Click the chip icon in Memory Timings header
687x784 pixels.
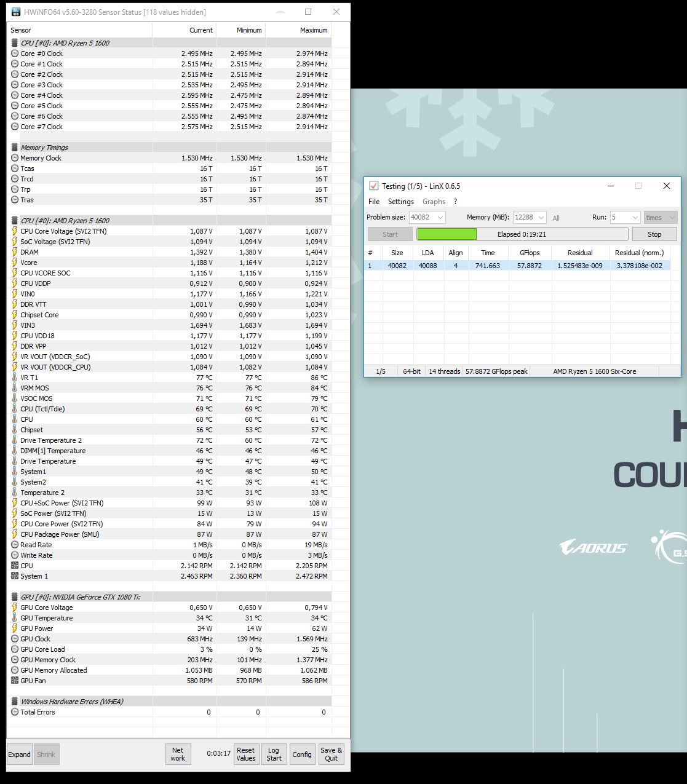[15, 148]
